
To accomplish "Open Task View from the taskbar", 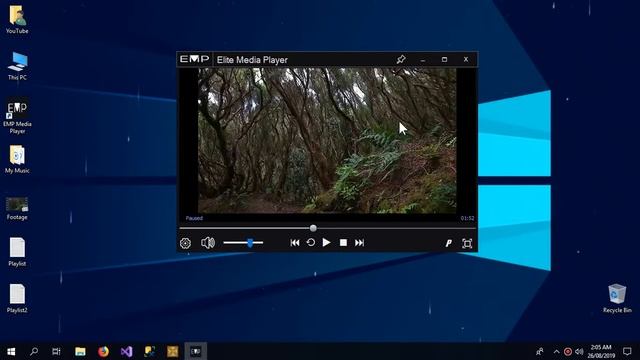I will [x=56, y=351].
